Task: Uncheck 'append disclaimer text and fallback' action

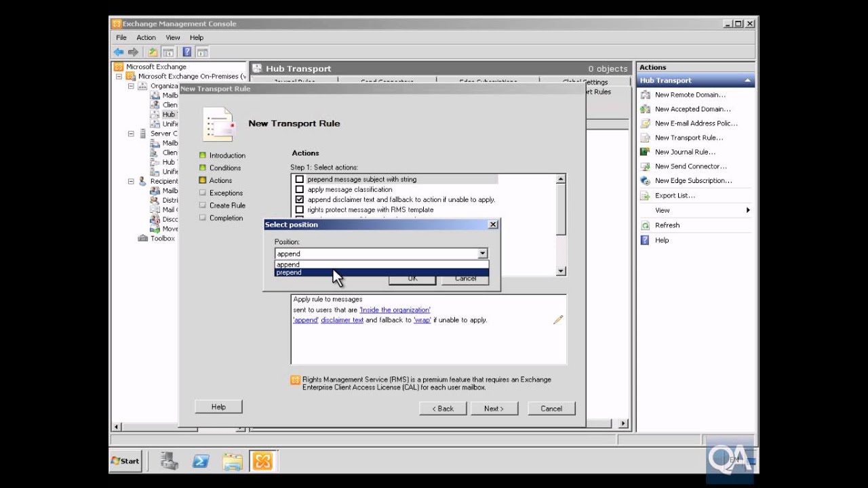Action: tap(300, 200)
